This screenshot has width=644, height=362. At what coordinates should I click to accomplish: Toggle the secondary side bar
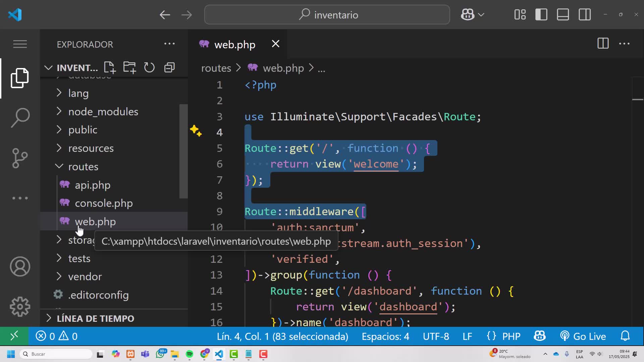click(x=585, y=15)
